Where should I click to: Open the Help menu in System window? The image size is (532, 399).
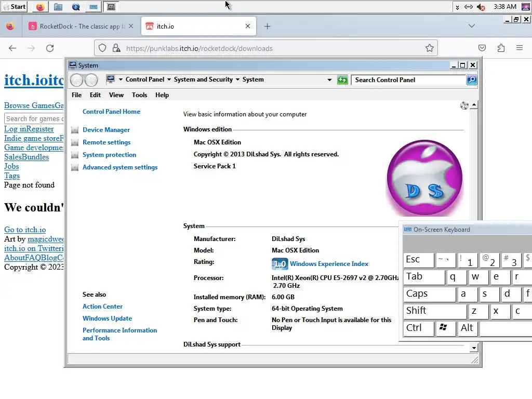(162, 95)
